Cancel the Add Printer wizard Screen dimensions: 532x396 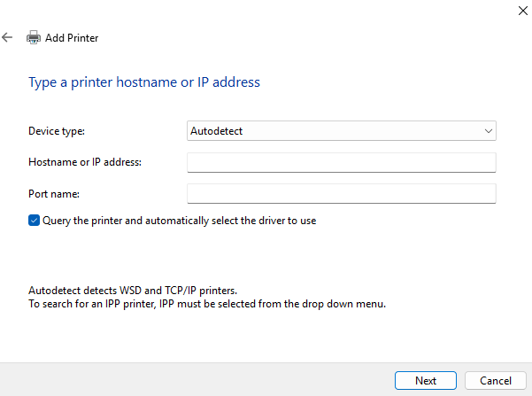[489, 380]
